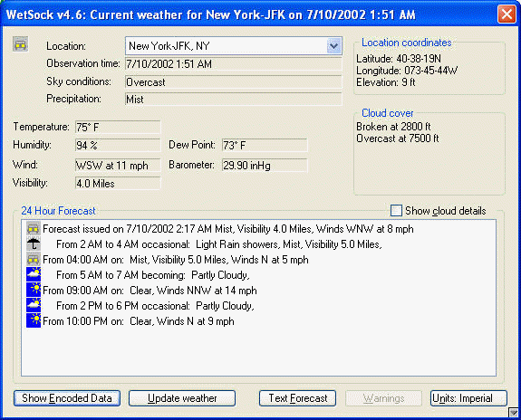Select the Sky conditions Overcast field
521x420 pixels.
coord(234,82)
